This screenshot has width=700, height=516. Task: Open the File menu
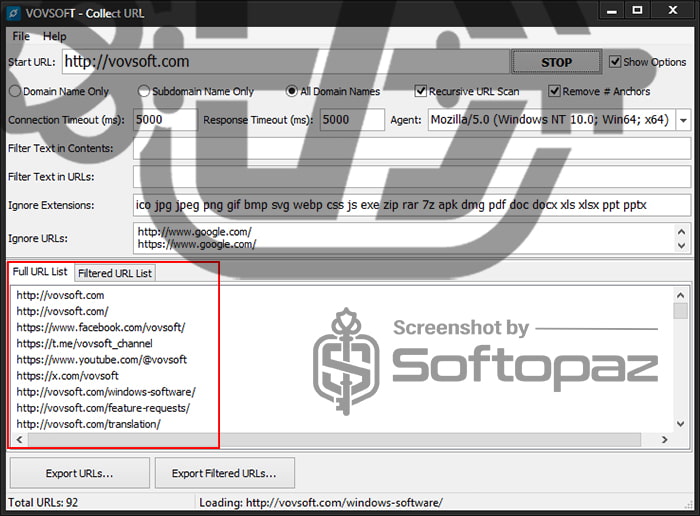tap(21, 36)
